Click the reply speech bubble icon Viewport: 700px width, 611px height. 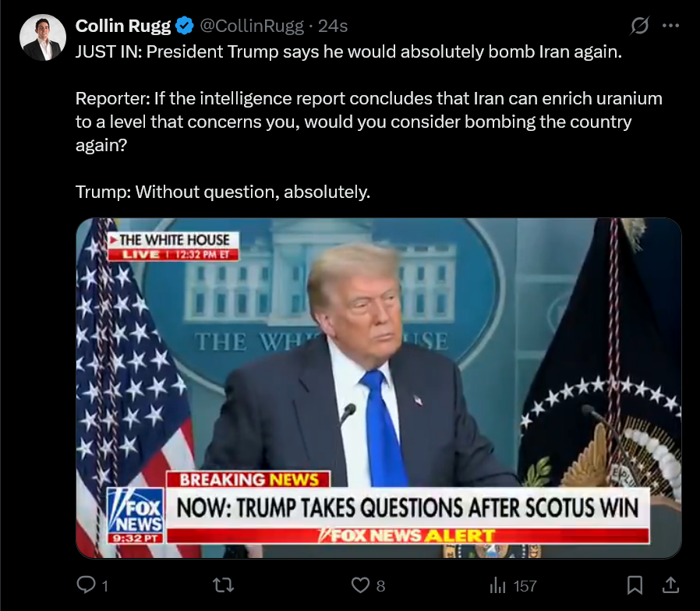click(x=87, y=585)
